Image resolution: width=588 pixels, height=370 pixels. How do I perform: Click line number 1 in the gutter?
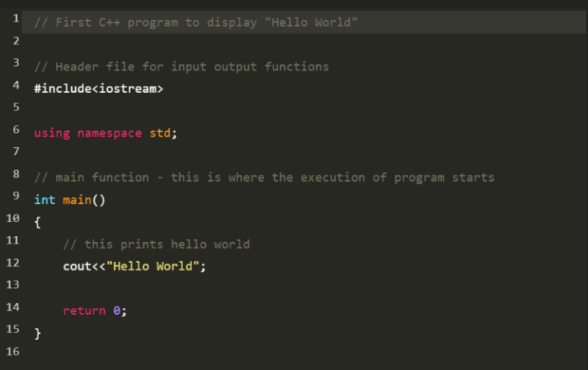pyautogui.click(x=15, y=19)
